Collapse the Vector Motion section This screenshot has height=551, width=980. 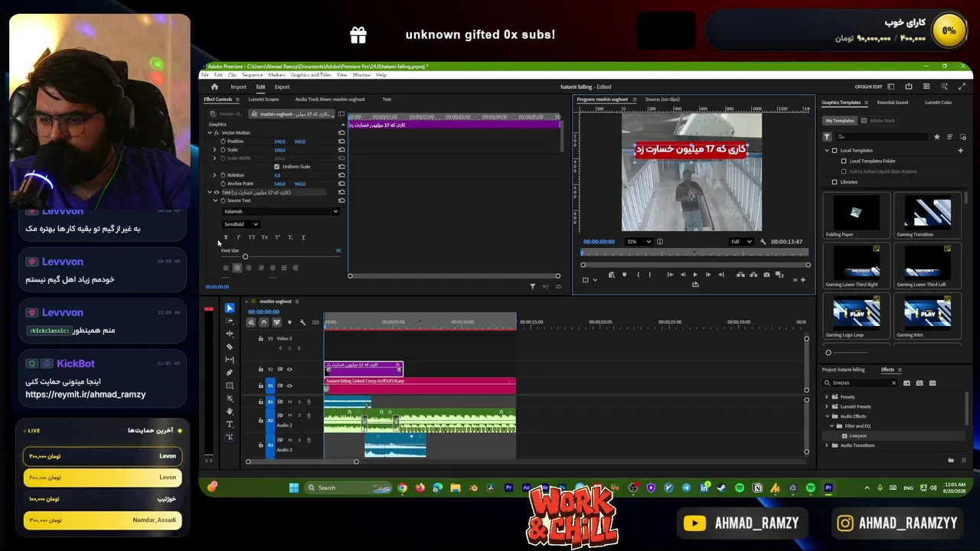210,133
